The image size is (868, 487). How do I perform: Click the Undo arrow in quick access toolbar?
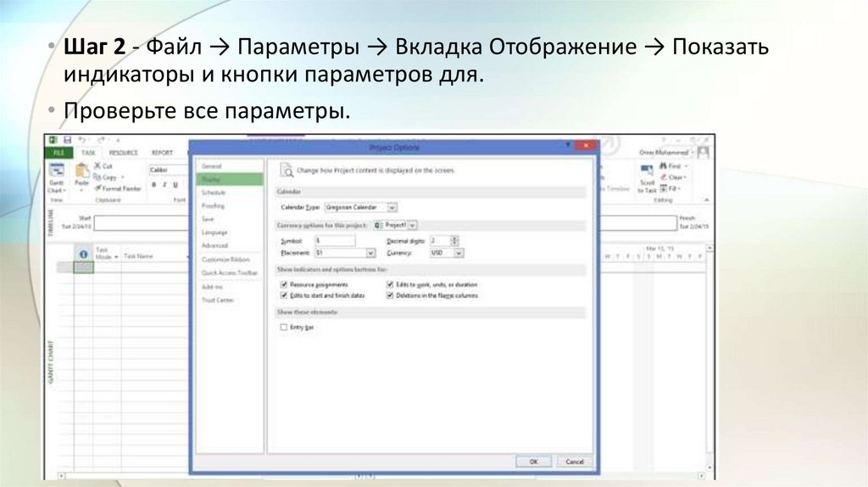(x=82, y=140)
